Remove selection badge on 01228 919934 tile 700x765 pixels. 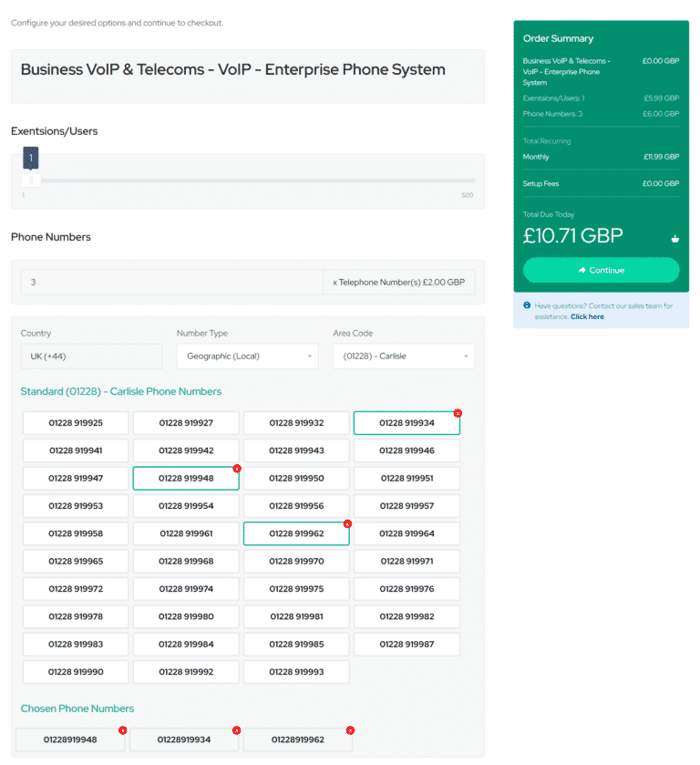[458, 413]
